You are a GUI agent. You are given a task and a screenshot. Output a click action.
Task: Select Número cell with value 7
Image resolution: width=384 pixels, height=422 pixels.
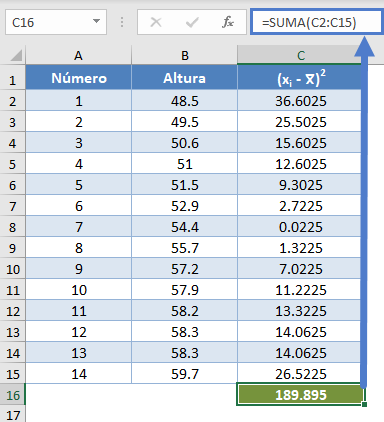(x=79, y=227)
